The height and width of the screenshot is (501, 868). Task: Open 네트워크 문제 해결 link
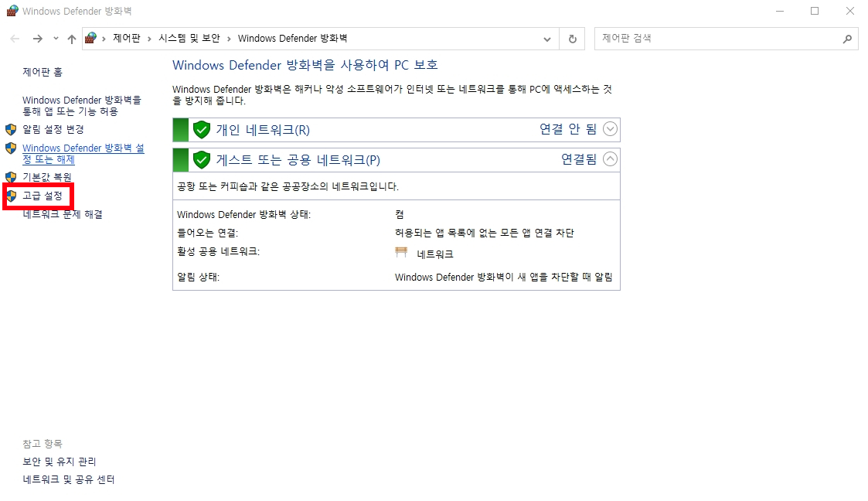[x=63, y=214]
